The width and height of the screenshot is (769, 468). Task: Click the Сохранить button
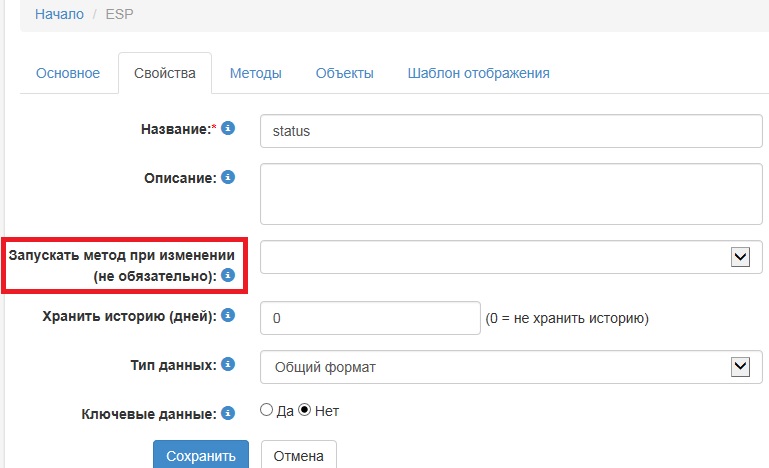(x=201, y=455)
